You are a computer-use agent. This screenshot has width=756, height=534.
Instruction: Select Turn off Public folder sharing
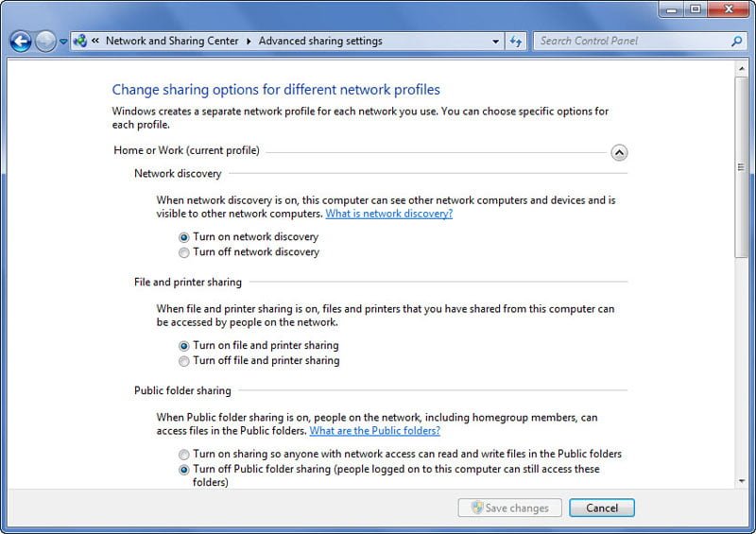(184, 470)
